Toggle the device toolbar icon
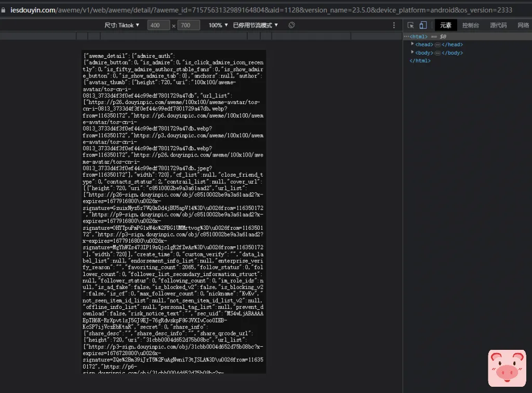Image resolution: width=532 pixels, height=393 pixels. (x=423, y=25)
